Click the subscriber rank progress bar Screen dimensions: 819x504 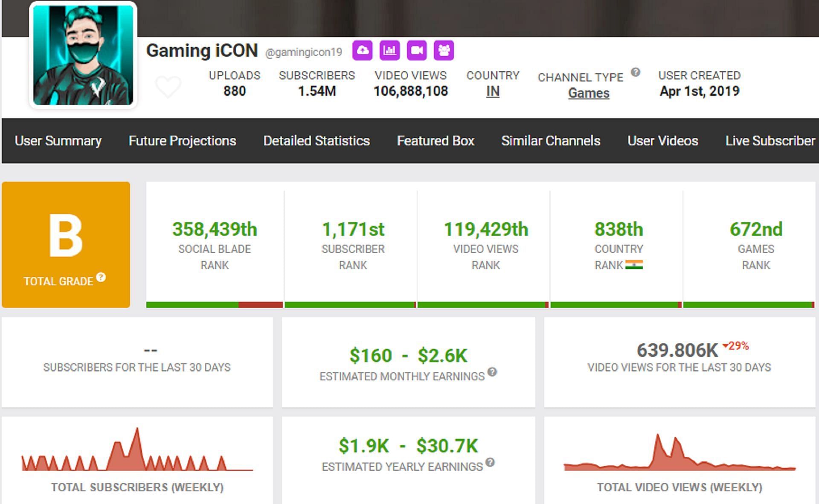[350, 305]
